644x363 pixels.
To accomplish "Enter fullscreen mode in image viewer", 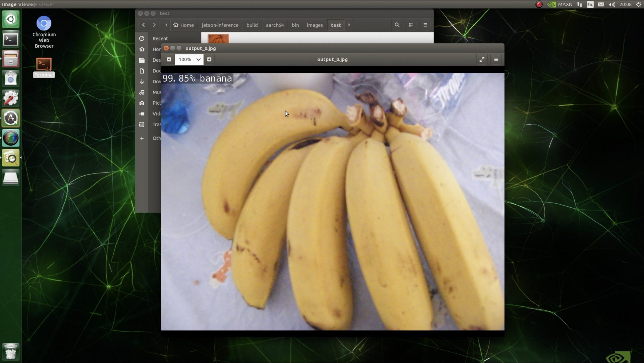I will 482,59.
